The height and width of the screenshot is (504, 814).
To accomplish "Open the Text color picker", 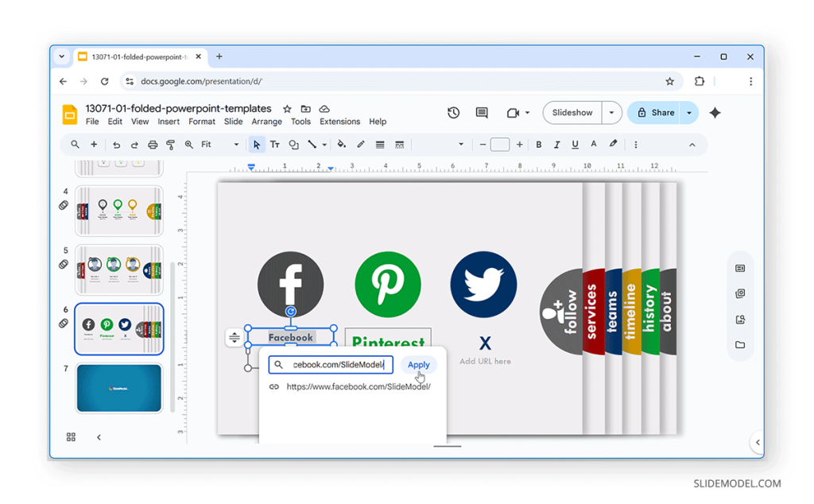I will coord(592,145).
